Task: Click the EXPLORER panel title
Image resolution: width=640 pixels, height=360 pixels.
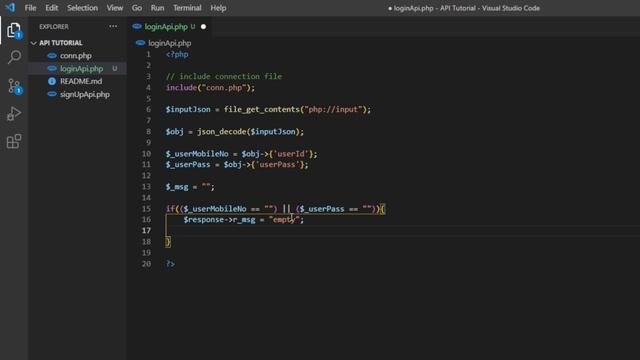Action: click(54, 27)
